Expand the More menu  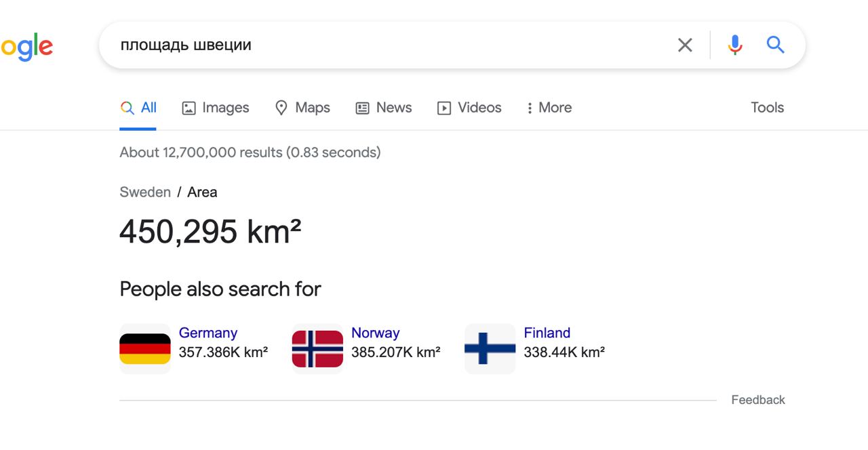pos(549,108)
